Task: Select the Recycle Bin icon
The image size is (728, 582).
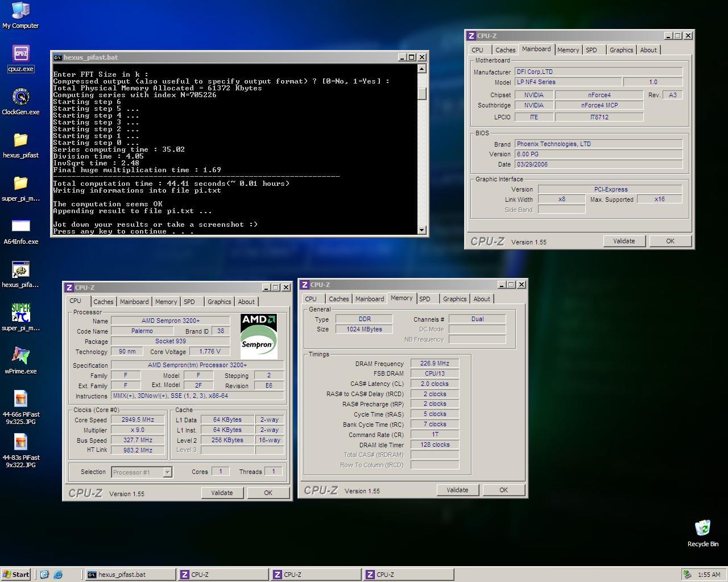Action: tap(703, 533)
